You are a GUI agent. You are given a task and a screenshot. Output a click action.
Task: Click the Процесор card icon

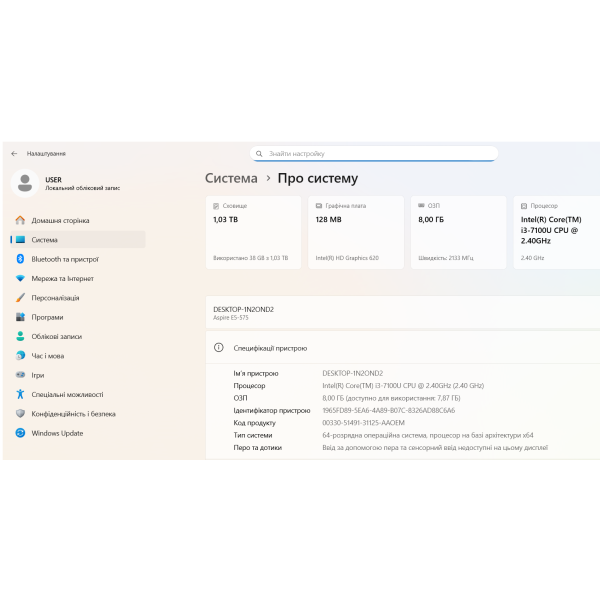(x=524, y=206)
